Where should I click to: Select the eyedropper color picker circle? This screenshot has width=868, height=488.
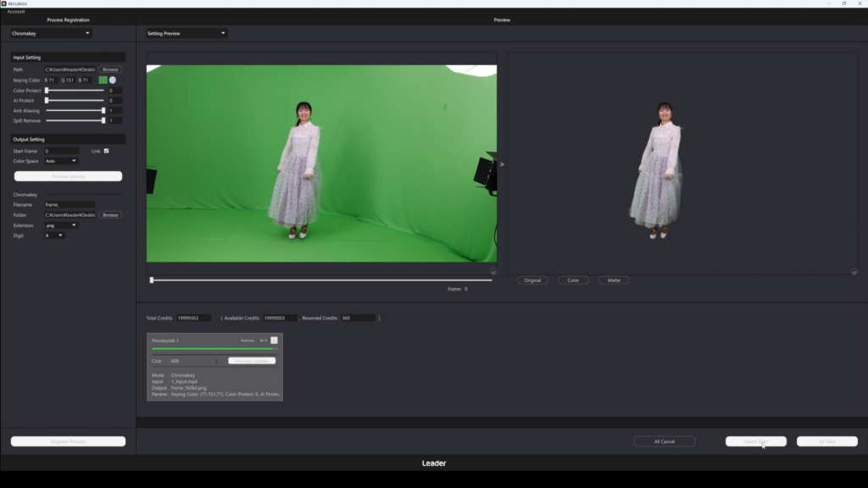pyautogui.click(x=113, y=80)
